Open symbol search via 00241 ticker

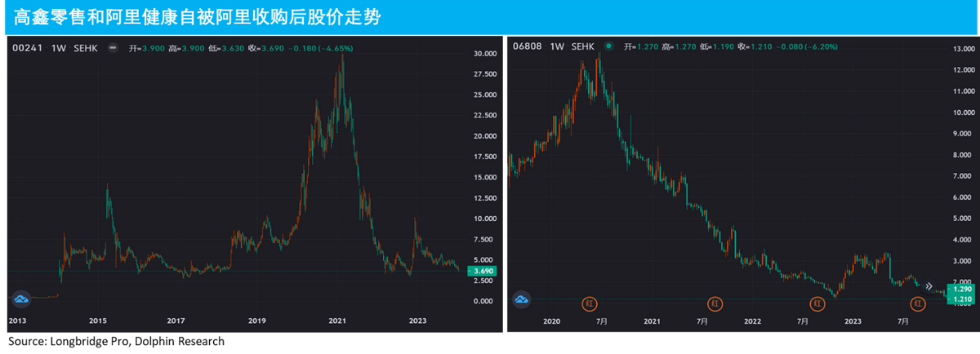[26, 48]
